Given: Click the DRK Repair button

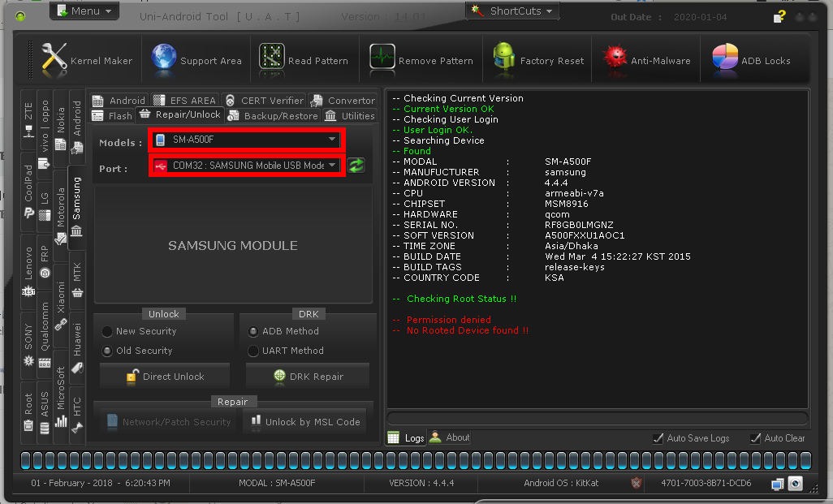Looking at the screenshot, I should tap(309, 377).
